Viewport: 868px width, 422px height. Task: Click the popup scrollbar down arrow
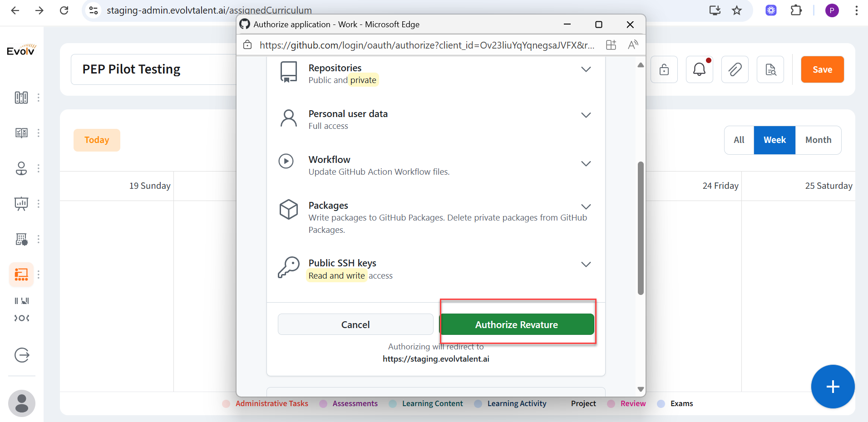pyautogui.click(x=641, y=389)
